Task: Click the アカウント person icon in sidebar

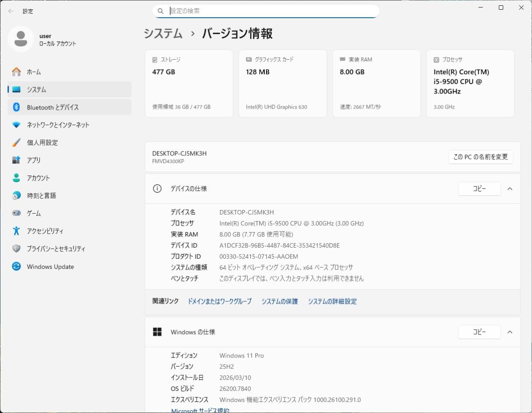Action: (16, 178)
